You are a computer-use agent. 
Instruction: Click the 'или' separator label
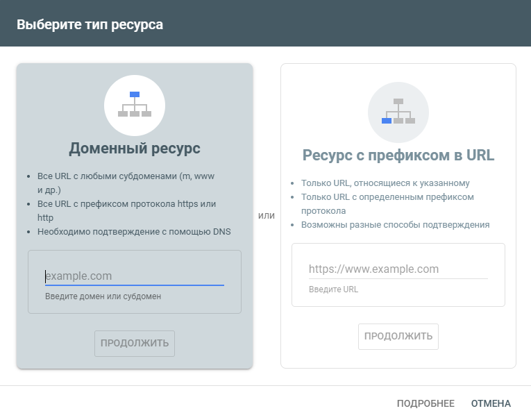[x=266, y=216]
